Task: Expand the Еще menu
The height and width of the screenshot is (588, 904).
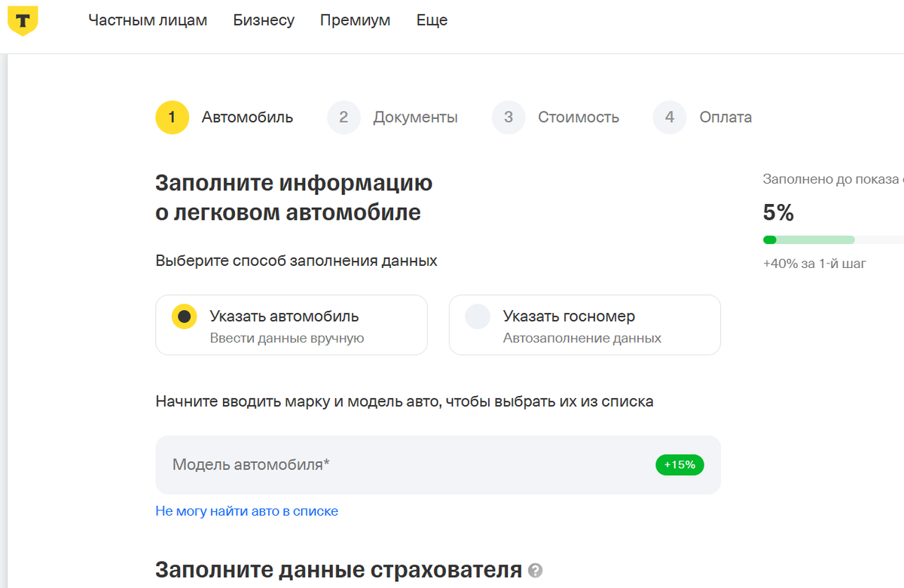Action: coord(432,20)
